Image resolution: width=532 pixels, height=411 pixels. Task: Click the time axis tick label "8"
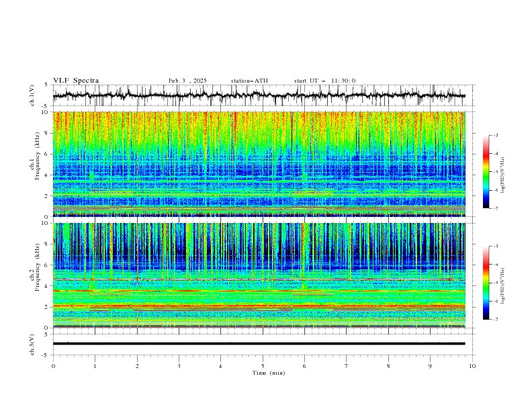[x=388, y=366]
